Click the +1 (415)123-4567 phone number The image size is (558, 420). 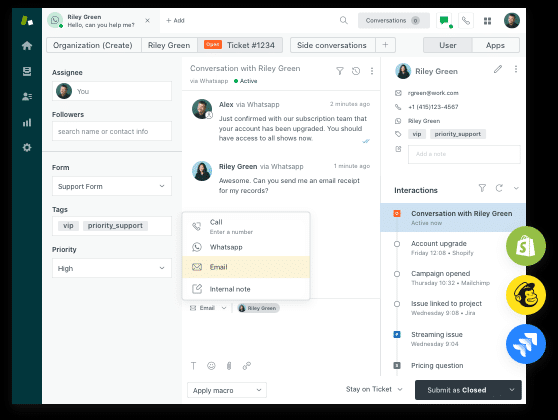click(x=433, y=107)
